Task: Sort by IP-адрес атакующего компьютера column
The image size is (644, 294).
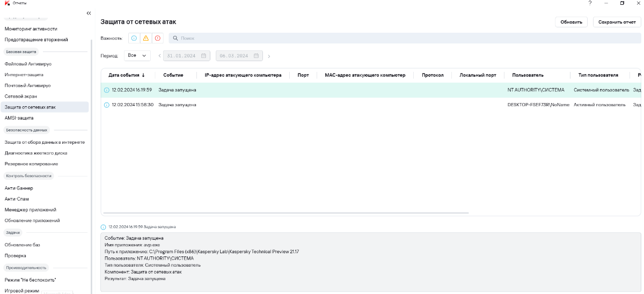Action: pos(243,76)
